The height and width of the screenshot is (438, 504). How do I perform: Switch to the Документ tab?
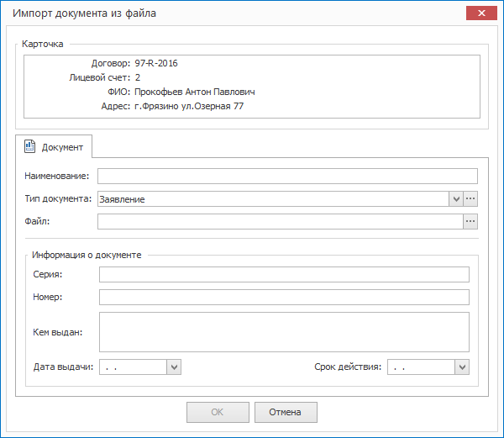[54, 146]
